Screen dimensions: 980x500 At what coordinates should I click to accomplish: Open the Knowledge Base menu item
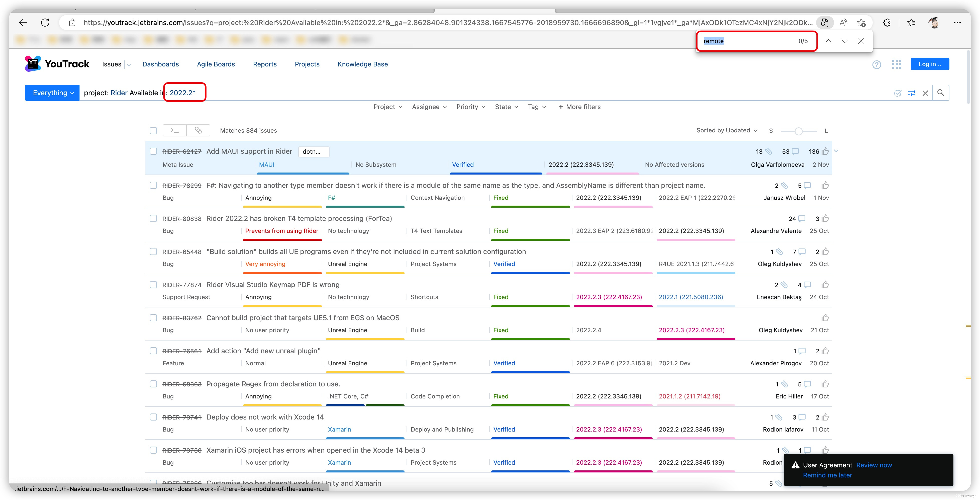[x=362, y=64]
